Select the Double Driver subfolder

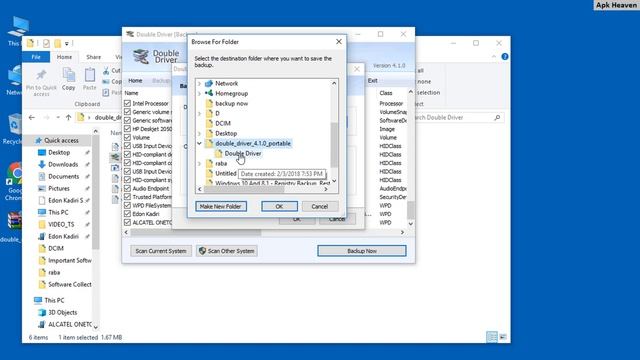pos(243,153)
